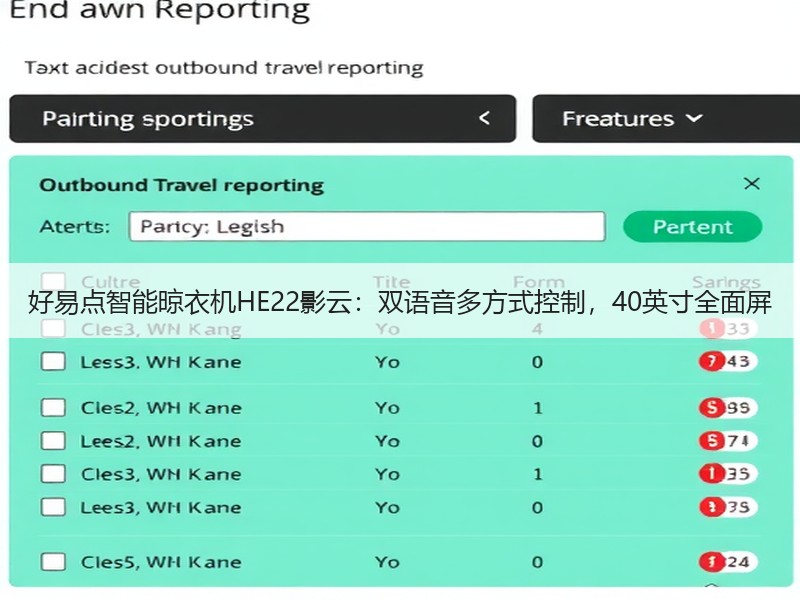Select the Lees3, WH Kane row name

[x=161, y=508]
